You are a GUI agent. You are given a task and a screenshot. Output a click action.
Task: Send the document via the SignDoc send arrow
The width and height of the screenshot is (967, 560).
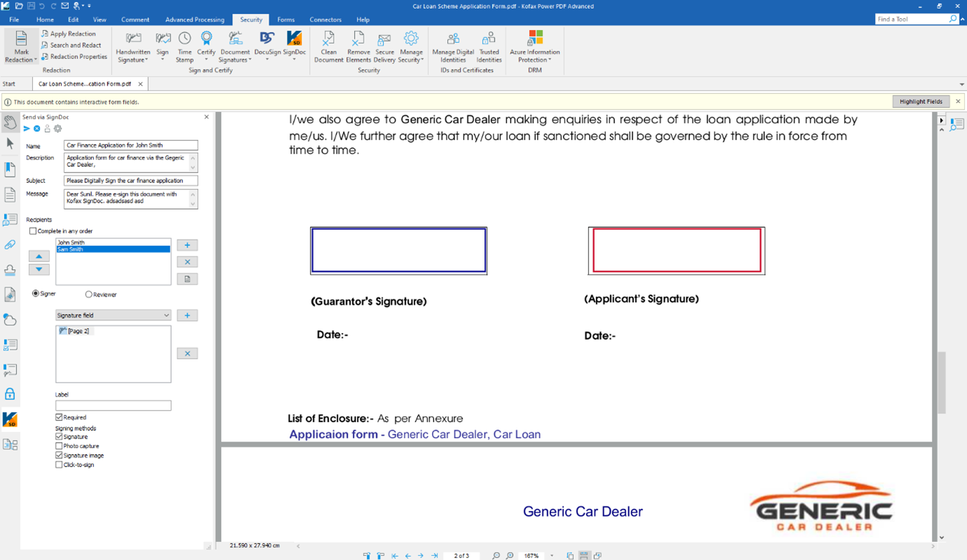26,128
